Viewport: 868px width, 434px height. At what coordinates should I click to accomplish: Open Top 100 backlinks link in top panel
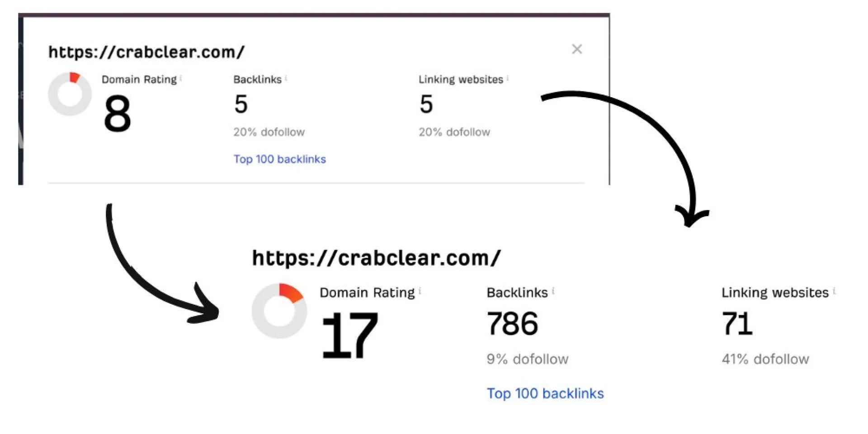279,159
